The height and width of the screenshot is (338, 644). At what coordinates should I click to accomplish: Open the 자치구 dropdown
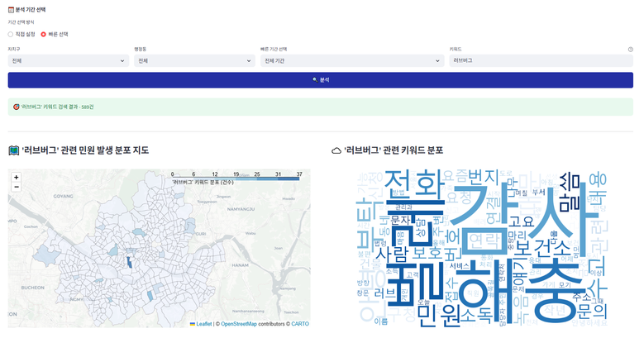[x=68, y=60]
